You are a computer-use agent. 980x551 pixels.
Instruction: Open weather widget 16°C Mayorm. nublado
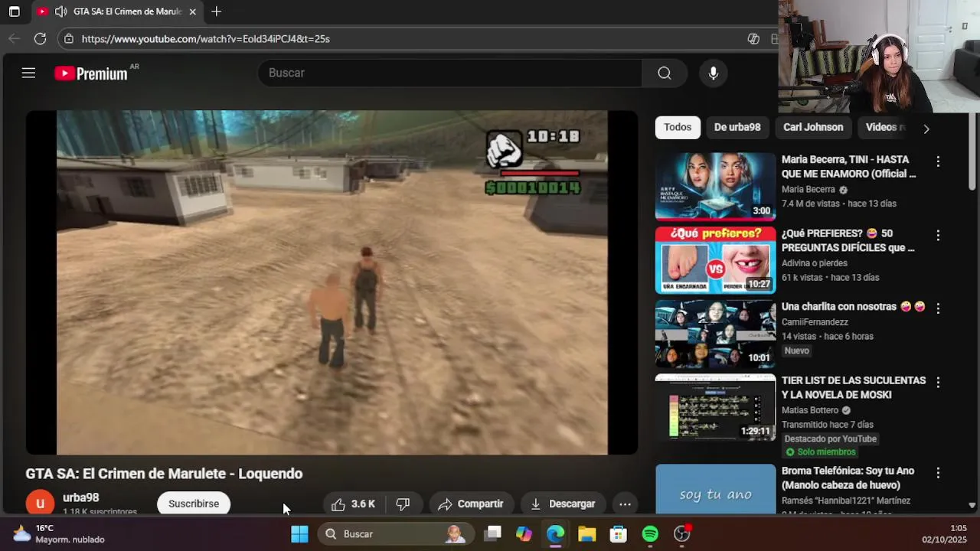coord(59,534)
